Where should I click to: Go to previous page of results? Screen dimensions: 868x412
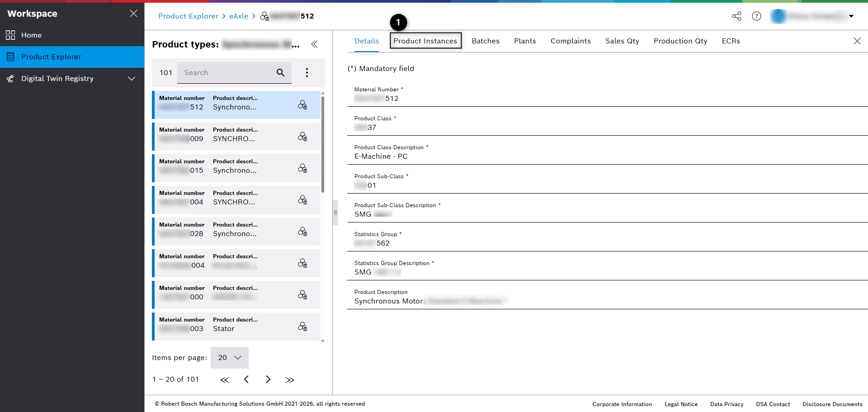coord(246,379)
